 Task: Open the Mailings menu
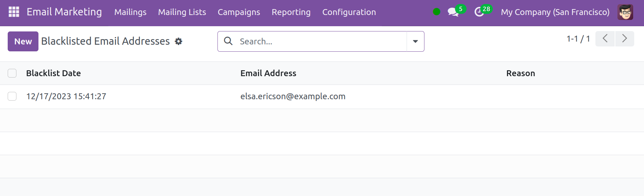pos(130,12)
